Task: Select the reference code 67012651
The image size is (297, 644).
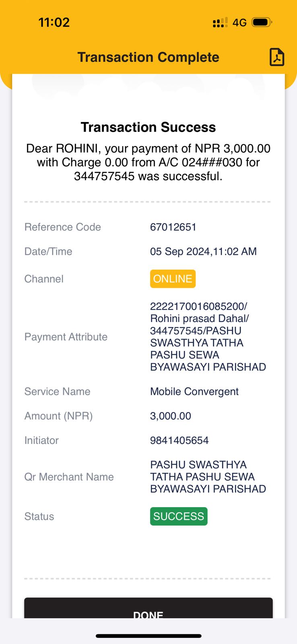Action: pyautogui.click(x=173, y=227)
